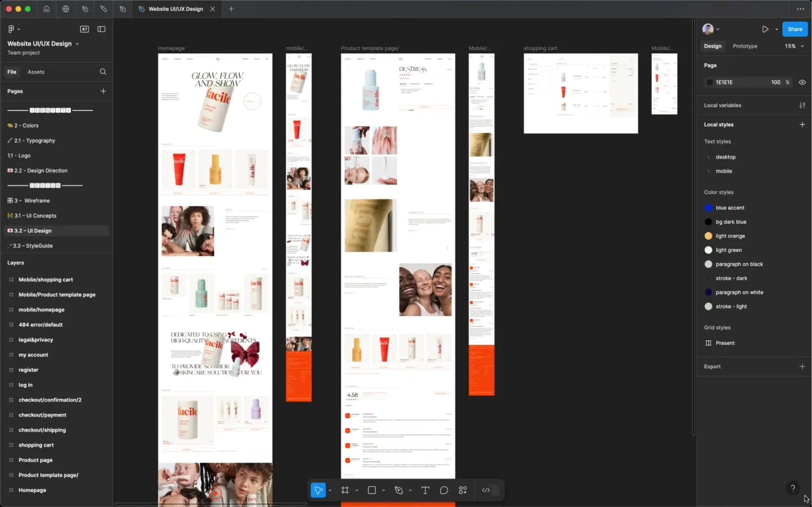Open the zoom level 15% dropdown
This screenshot has width=812, height=507.
[794, 46]
